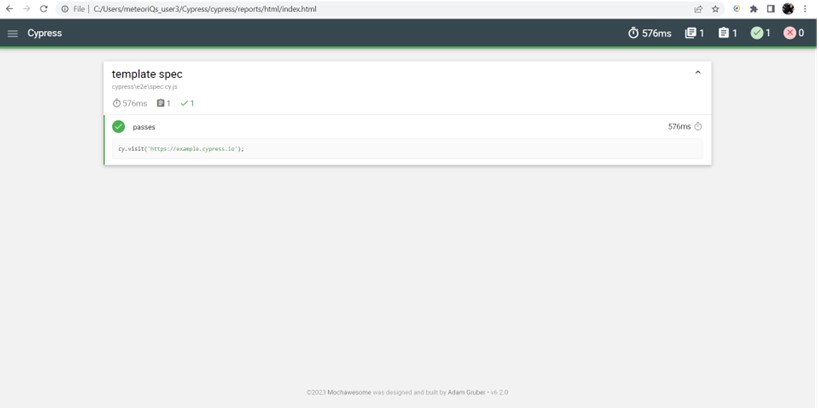Viewport: 819px width, 408px height.
Task: Click the suite green passes checkmark
Action: tap(184, 103)
